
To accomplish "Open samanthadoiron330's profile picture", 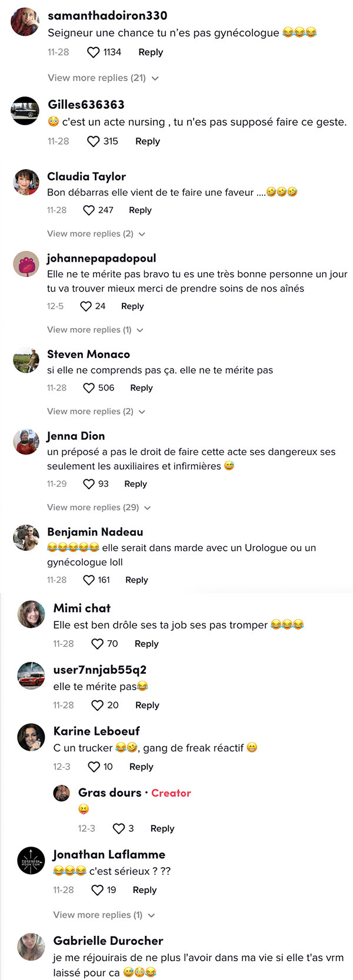I will tap(25, 22).
